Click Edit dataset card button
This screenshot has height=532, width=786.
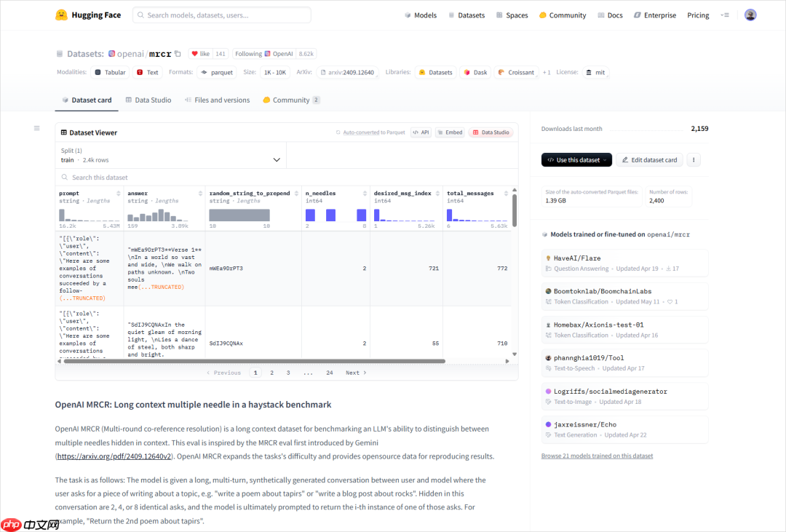pos(649,160)
